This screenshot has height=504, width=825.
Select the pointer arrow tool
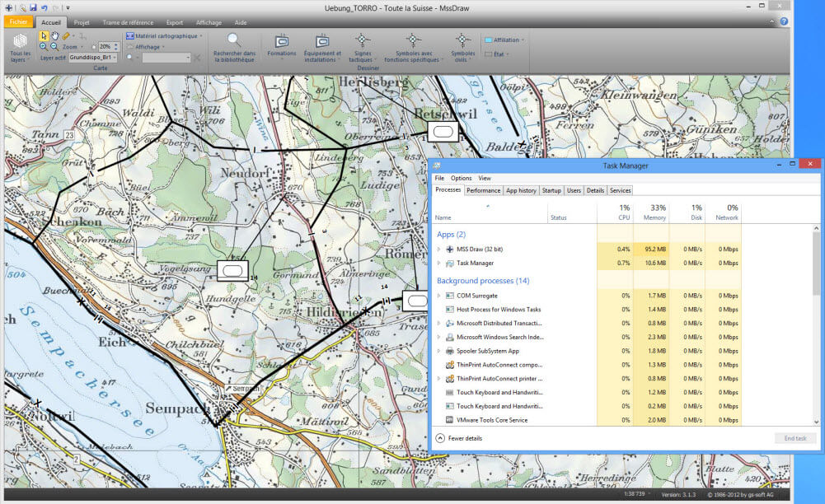[44, 35]
